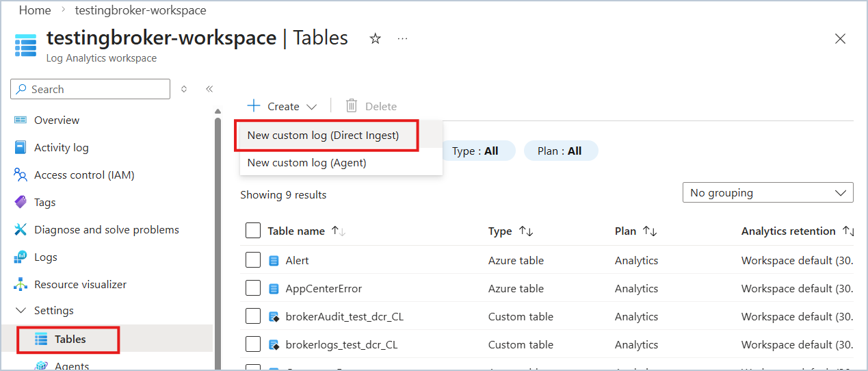The width and height of the screenshot is (868, 371).
Task: Check the brokerlogs_test_dcr_CL row checkbox
Action: tap(253, 344)
